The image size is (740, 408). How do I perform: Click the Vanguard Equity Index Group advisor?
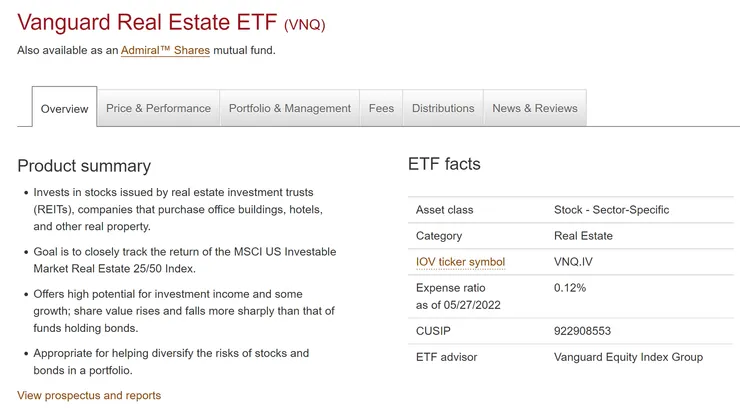[628, 357]
